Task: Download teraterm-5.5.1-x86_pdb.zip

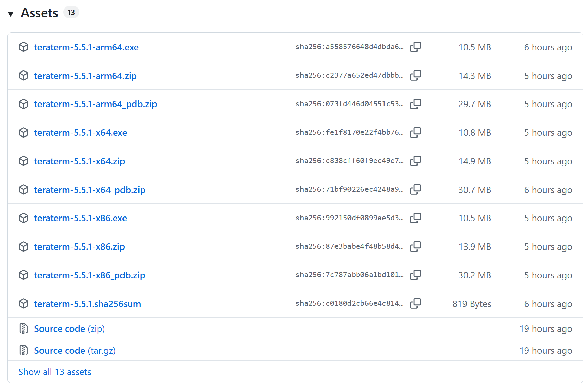Action: (89, 275)
